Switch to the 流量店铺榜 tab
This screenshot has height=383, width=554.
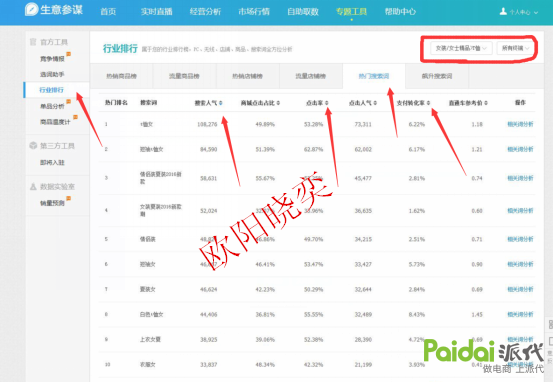[311, 76]
